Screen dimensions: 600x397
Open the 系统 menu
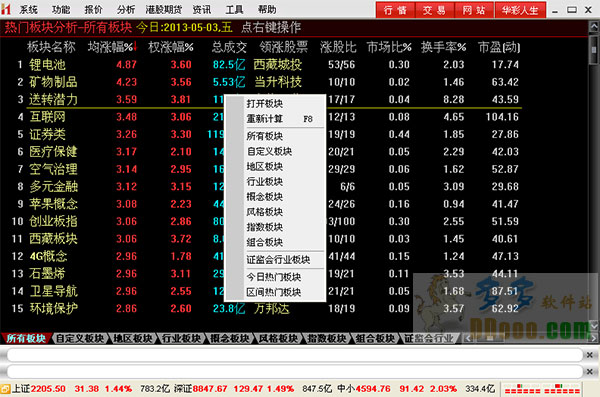coord(29,10)
